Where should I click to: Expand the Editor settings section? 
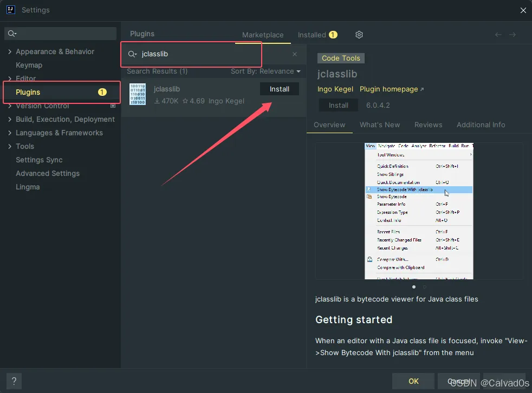[10, 78]
